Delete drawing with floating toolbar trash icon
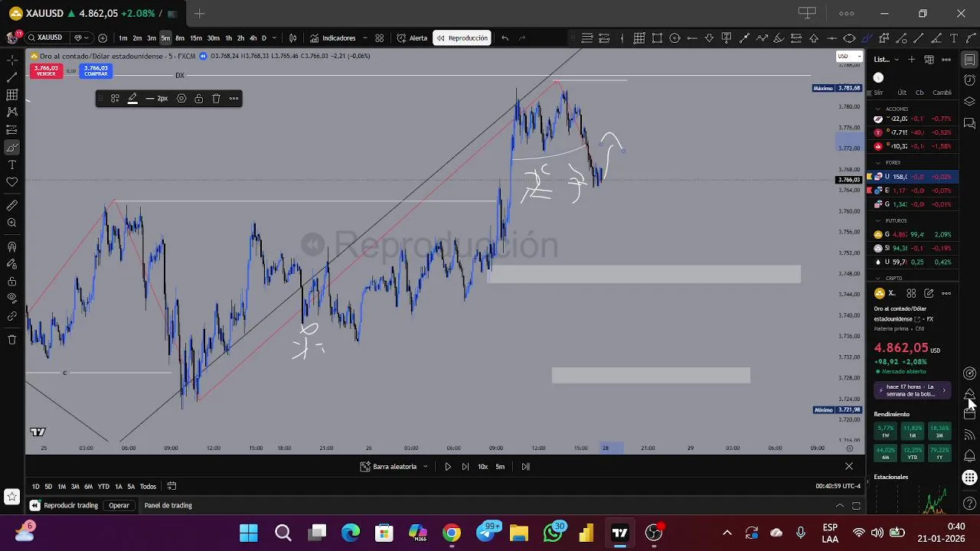The image size is (980, 551). (216, 98)
